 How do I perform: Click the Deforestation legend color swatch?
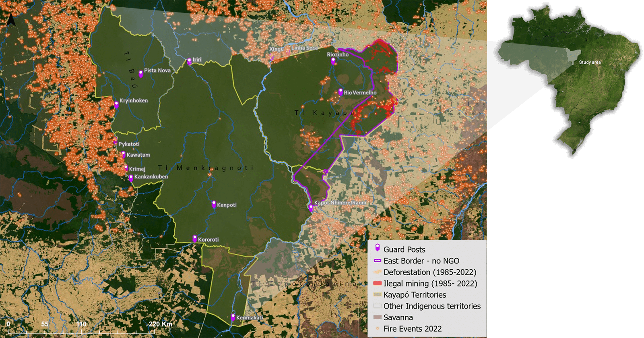(x=378, y=272)
